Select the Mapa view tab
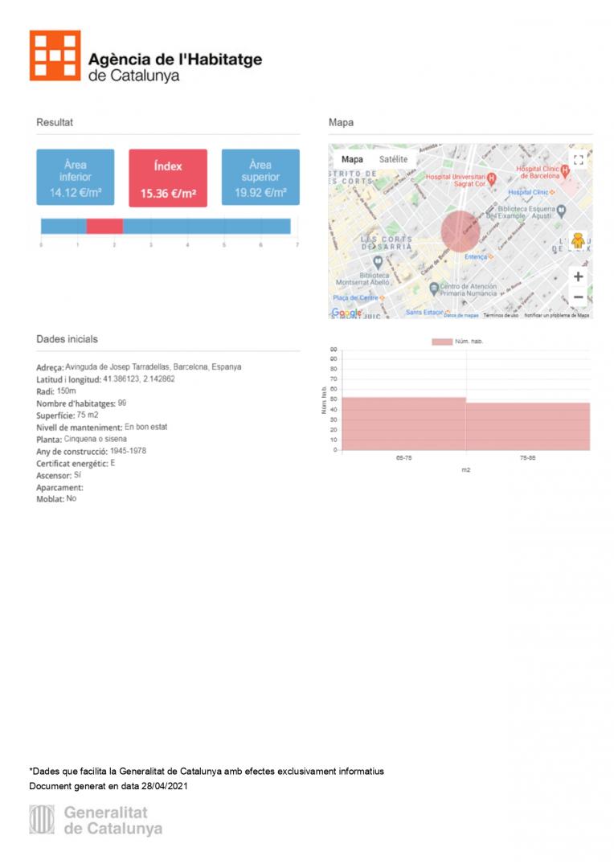The image size is (614, 868). (352, 159)
